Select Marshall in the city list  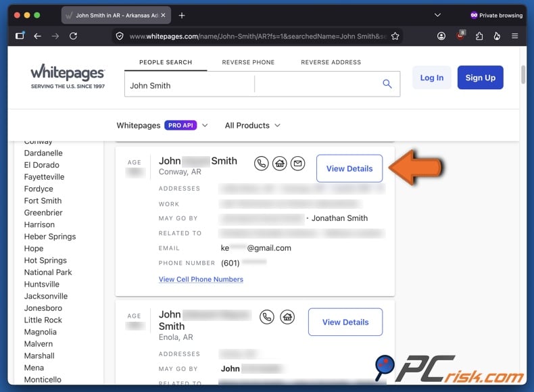click(x=39, y=356)
